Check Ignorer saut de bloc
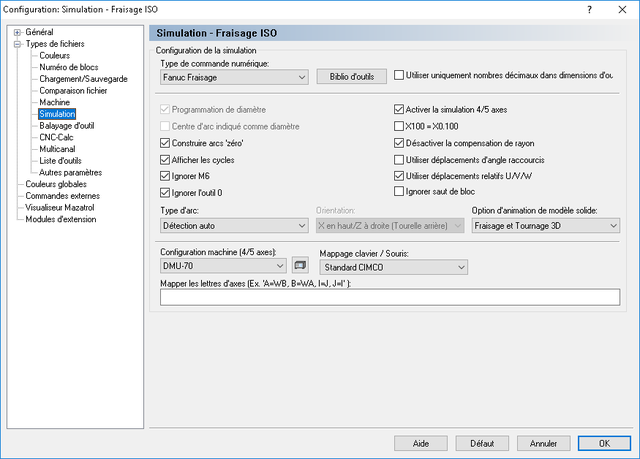640x459 pixels. point(399,191)
